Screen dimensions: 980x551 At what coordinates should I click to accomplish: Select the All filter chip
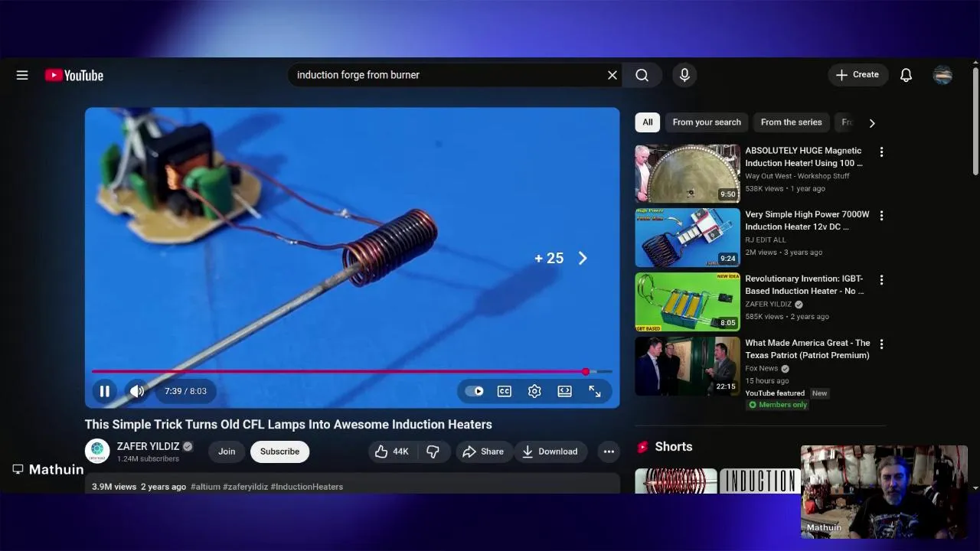click(648, 122)
